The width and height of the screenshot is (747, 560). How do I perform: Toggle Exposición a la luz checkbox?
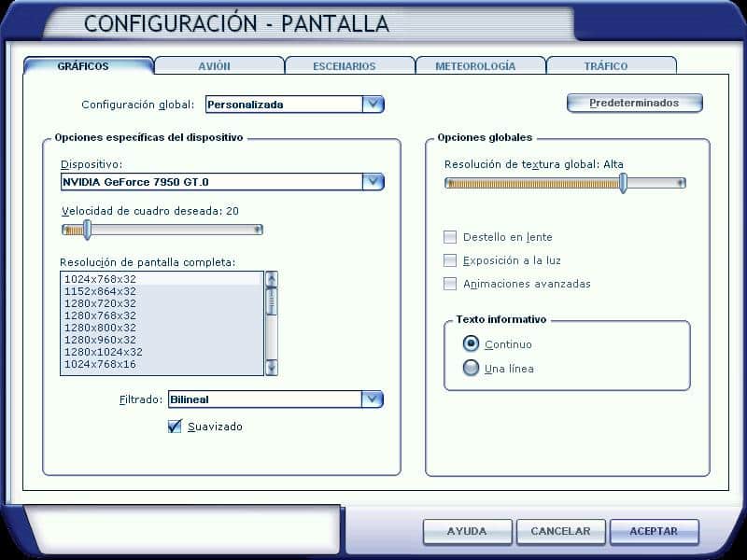click(451, 260)
